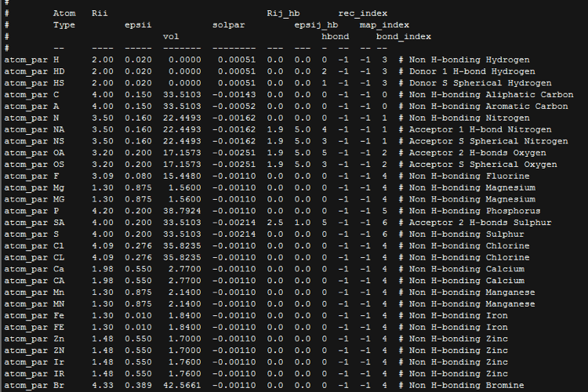
Task: Click the 'Atom' header label
Action: point(64,13)
